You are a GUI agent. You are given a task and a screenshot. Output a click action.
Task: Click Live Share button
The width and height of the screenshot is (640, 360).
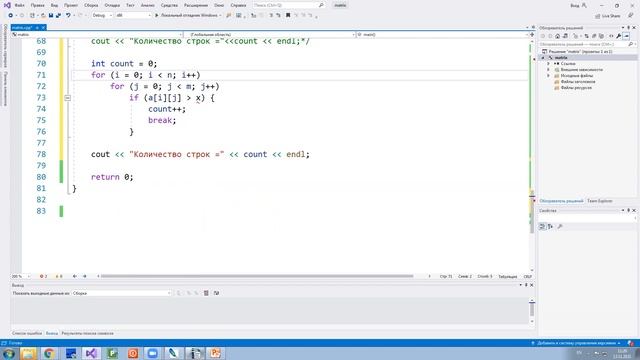click(x=608, y=16)
